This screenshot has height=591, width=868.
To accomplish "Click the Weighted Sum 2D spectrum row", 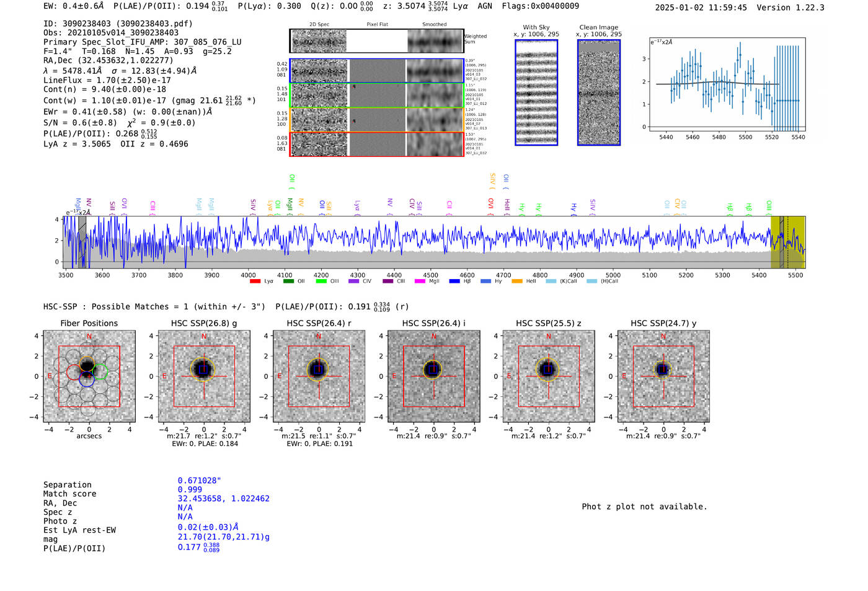I will (x=377, y=41).
